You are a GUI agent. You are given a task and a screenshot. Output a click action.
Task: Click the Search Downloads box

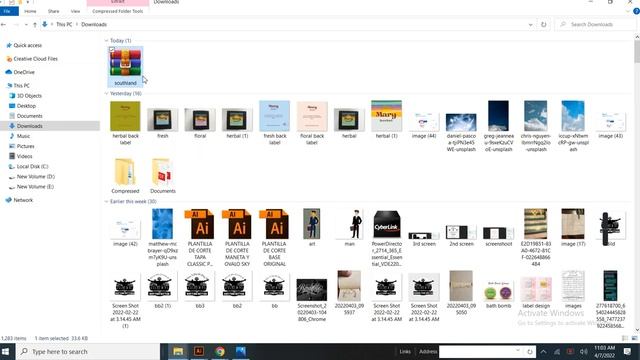click(596, 24)
